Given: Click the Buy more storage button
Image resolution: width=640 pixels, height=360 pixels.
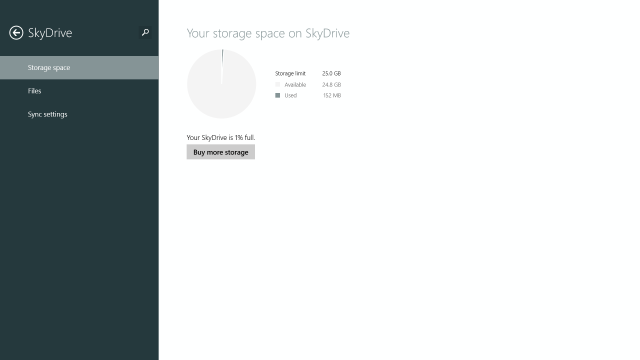Looking at the screenshot, I should [221, 152].
